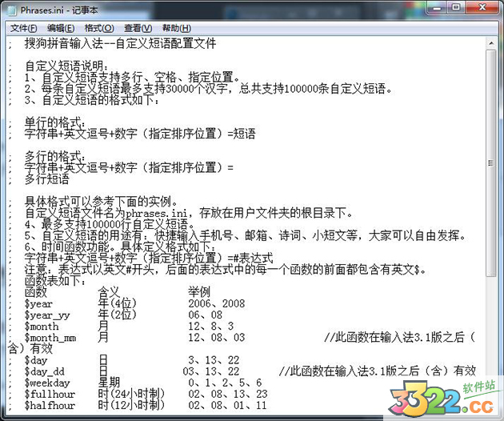Open the 编辑(E) menu

61,28
